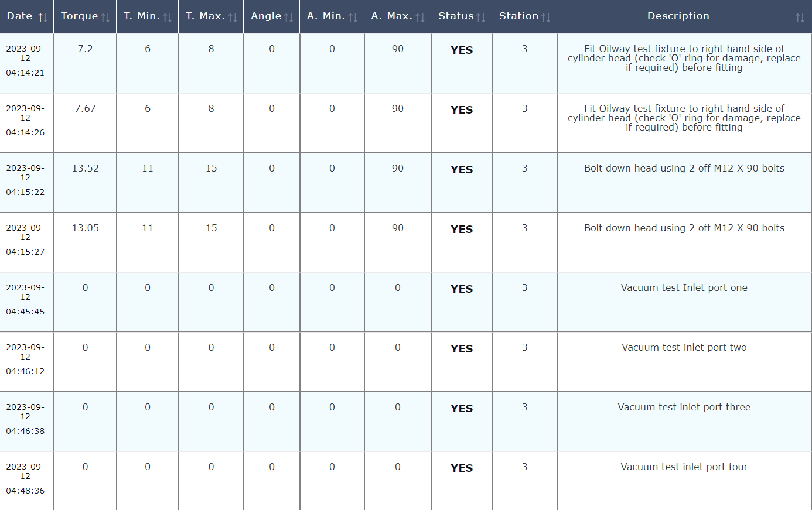Click the sort arrows icon next to Torque

(x=105, y=18)
